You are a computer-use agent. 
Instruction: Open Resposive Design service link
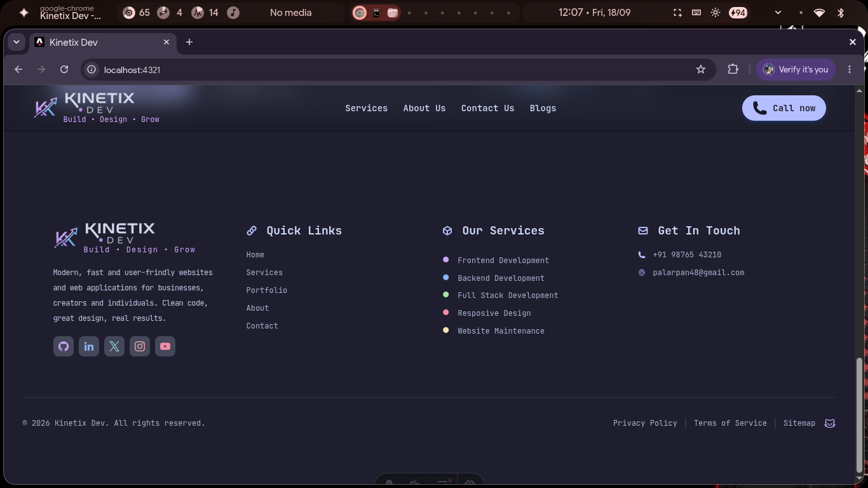tap(494, 313)
